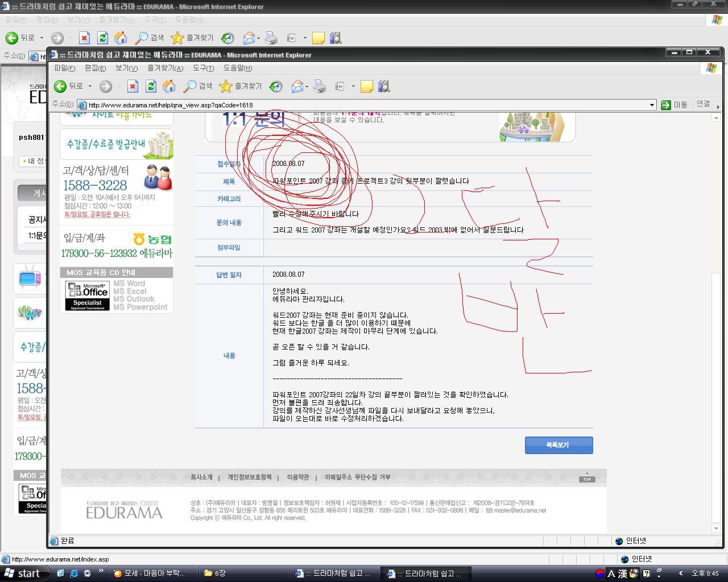The width and height of the screenshot is (728, 582).
Task: Open 보기(V) menu in front window
Action: coord(126,68)
